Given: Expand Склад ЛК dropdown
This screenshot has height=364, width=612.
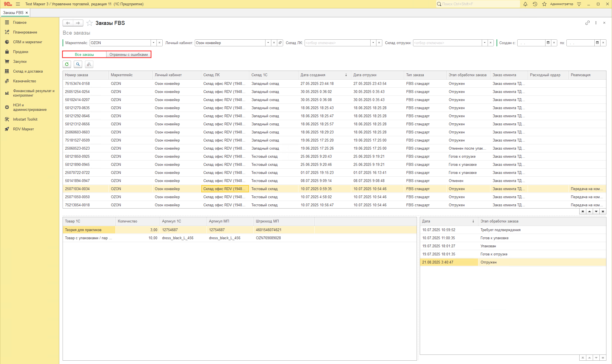Looking at the screenshot, I should pyautogui.click(x=373, y=43).
